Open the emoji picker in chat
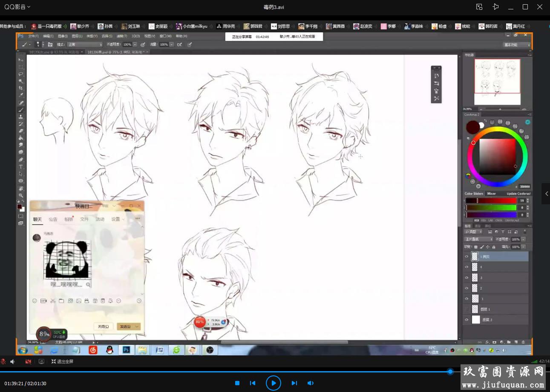550x392 pixels. [x=35, y=301]
